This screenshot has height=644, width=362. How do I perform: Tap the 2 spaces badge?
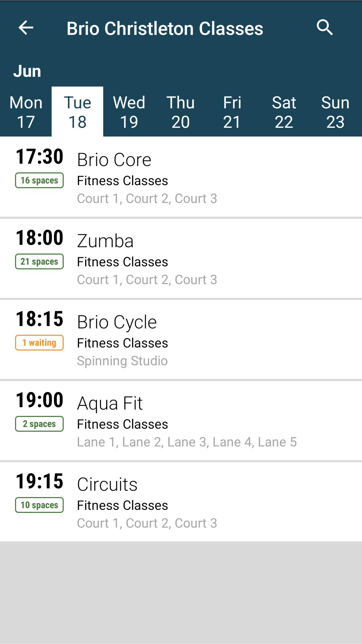tap(39, 424)
